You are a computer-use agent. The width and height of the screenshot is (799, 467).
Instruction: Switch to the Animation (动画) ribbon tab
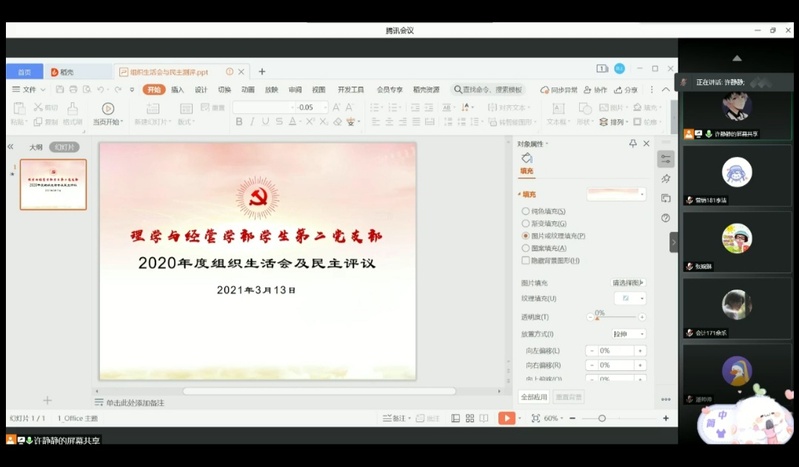pos(247,90)
